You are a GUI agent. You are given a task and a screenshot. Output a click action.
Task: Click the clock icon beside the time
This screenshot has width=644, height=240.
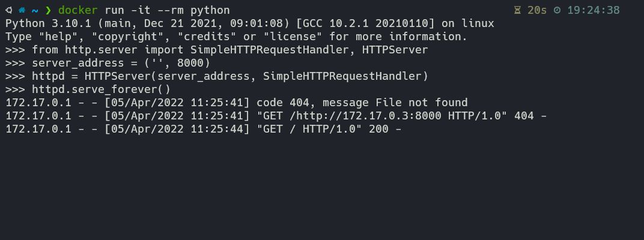(x=557, y=10)
